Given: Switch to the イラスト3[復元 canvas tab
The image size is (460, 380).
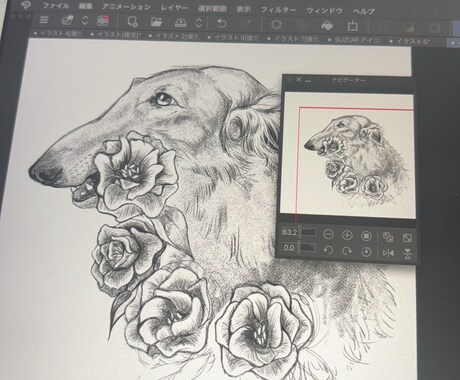Looking at the screenshot, I should (x=233, y=38).
